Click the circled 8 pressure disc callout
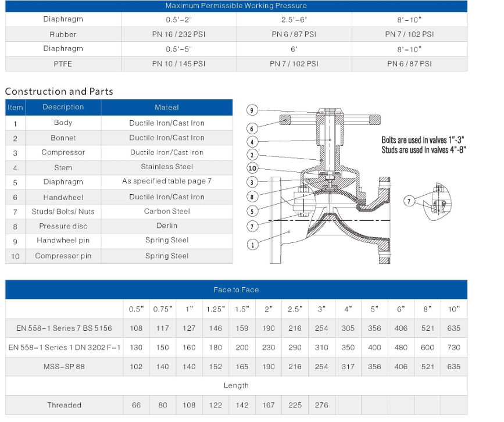 (252, 197)
